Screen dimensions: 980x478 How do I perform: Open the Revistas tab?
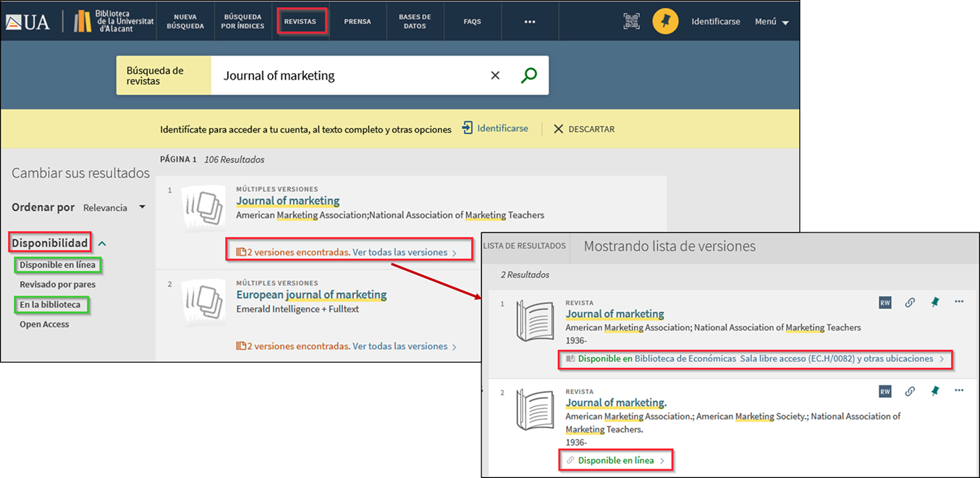pyautogui.click(x=300, y=22)
